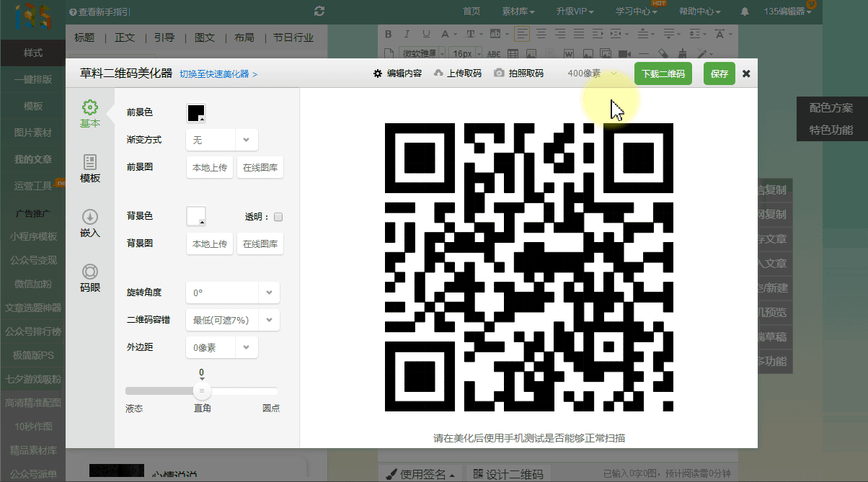Click the 上传取码 cloud upload icon

(x=438, y=73)
